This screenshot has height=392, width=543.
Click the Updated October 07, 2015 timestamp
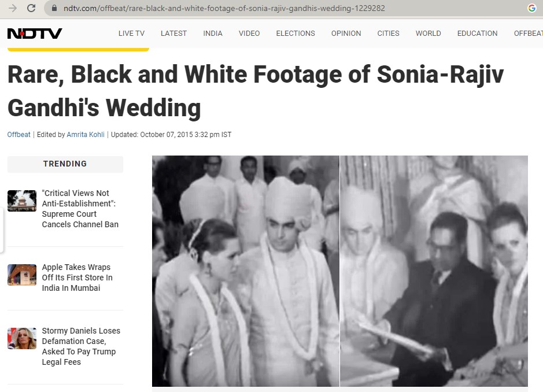point(171,134)
